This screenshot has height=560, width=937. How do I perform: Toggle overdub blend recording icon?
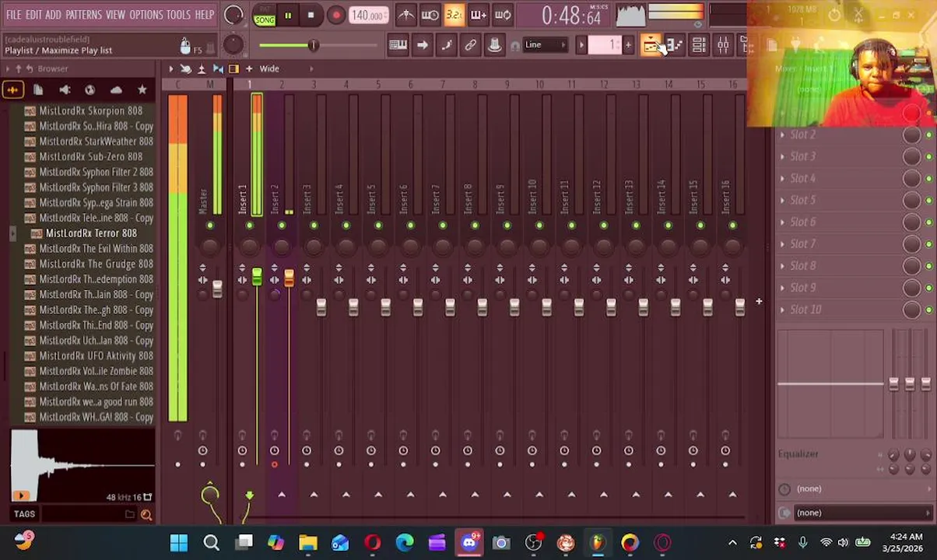click(x=479, y=15)
